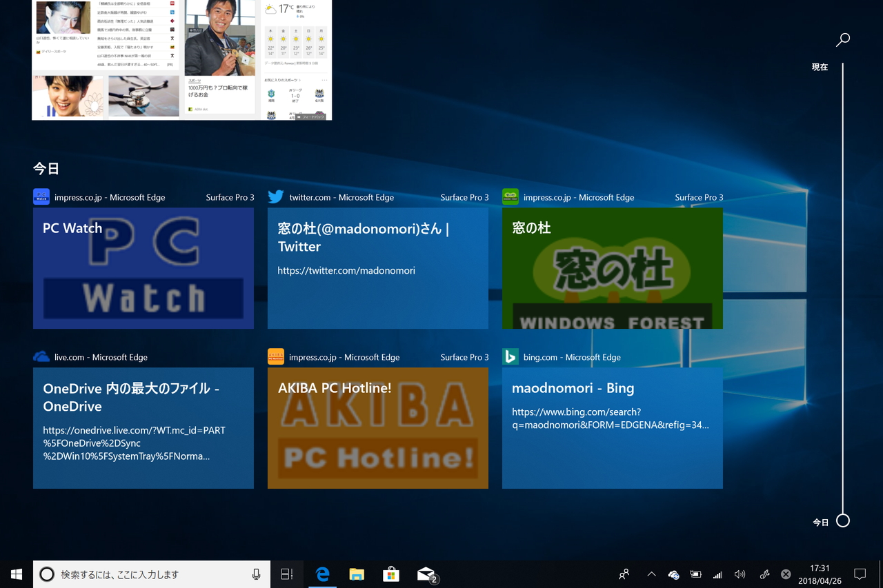Open the PC Watch activity card
The image size is (883, 588).
(143, 268)
